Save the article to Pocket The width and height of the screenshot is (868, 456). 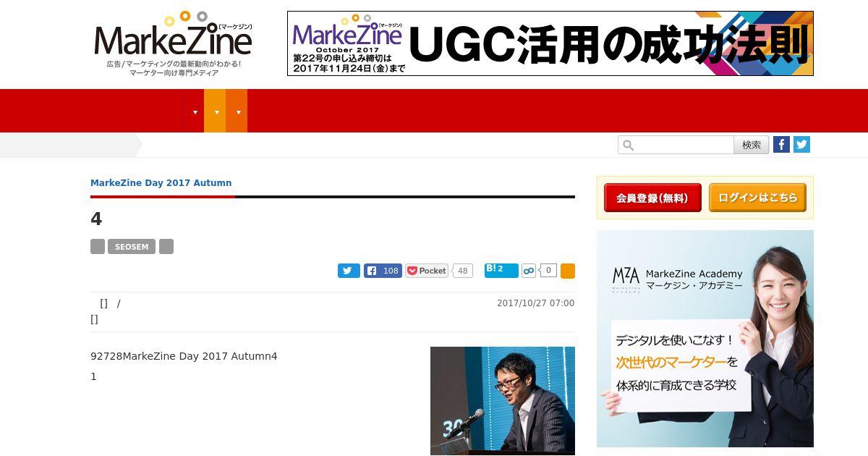427,271
